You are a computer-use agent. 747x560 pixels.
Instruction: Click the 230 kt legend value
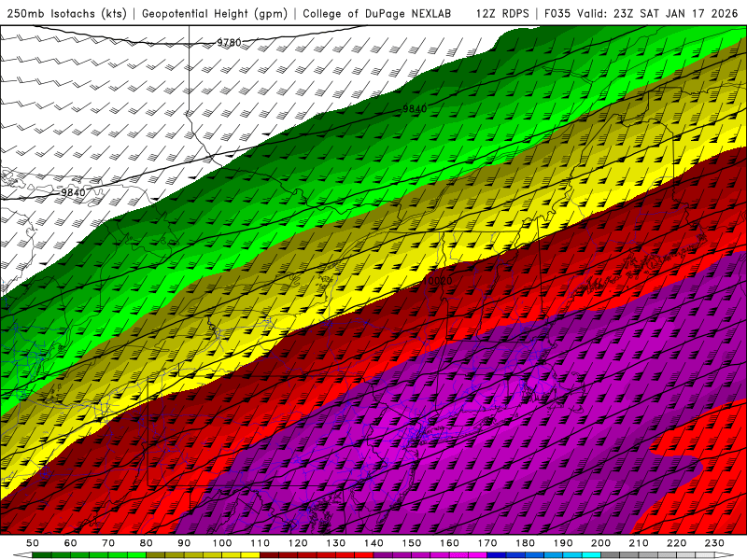pos(714,543)
